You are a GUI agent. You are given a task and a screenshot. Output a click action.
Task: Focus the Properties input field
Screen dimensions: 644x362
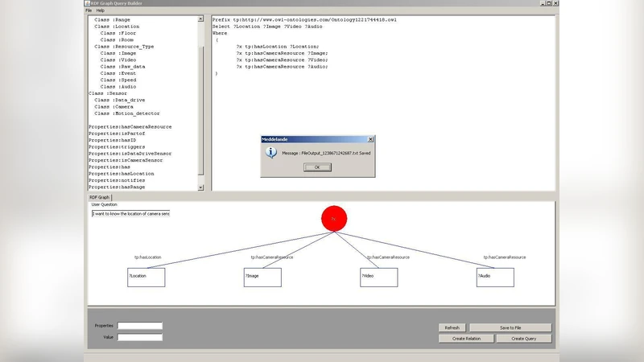point(139,326)
